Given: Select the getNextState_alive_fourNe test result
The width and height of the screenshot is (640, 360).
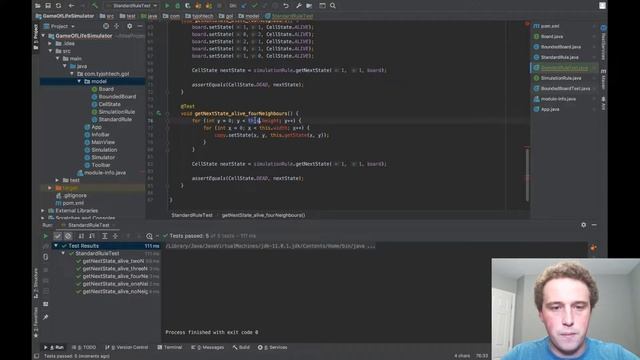Looking at the screenshot, I should coord(112,276).
